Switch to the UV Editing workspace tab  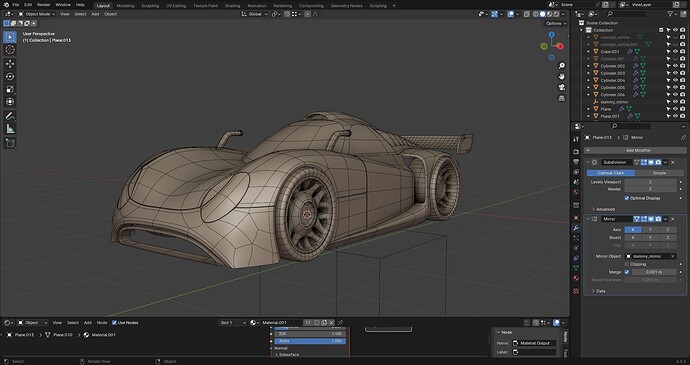pos(176,6)
